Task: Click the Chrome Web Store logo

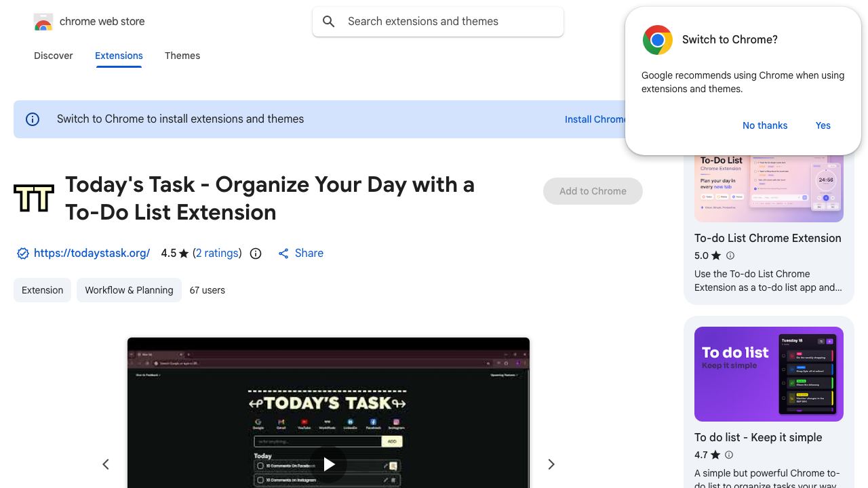Action: (43, 22)
